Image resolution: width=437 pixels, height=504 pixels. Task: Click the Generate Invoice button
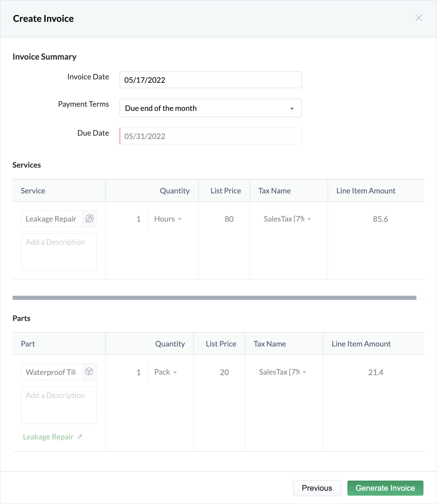(385, 488)
